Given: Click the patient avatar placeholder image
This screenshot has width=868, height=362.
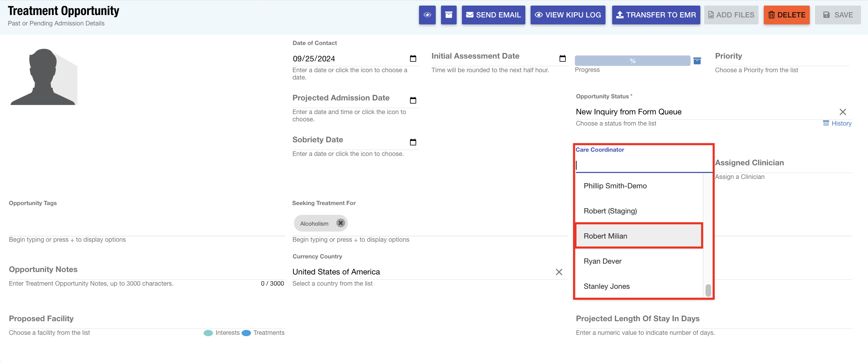Looking at the screenshot, I should [44, 77].
